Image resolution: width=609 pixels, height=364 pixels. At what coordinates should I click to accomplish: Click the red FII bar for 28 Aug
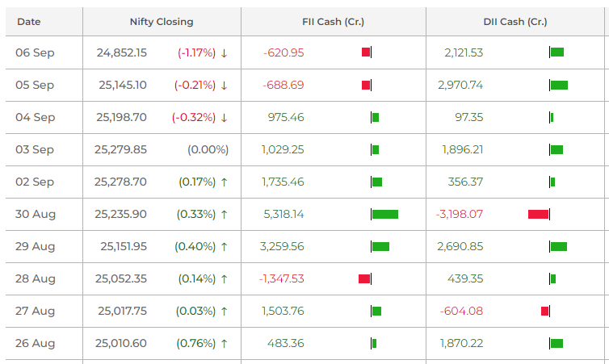[x=364, y=278]
